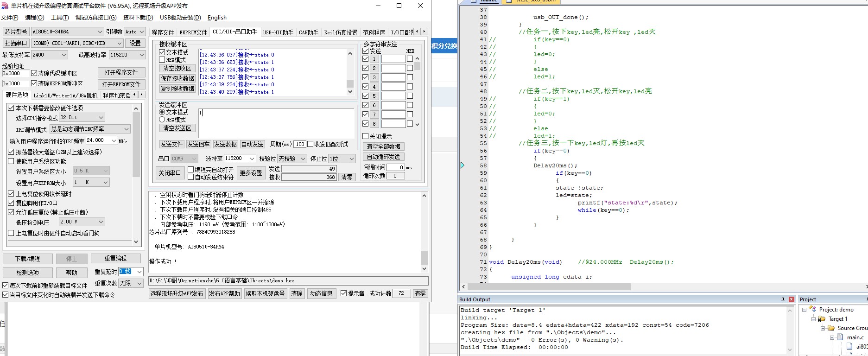Click 发送数据 button
The image size is (868, 356).
pos(225,144)
